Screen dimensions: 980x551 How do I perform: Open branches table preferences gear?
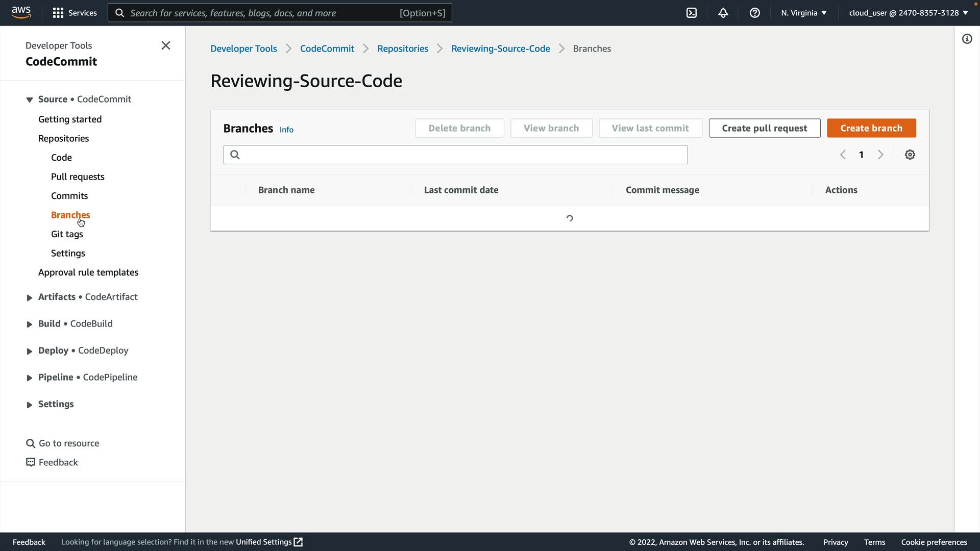coord(910,155)
